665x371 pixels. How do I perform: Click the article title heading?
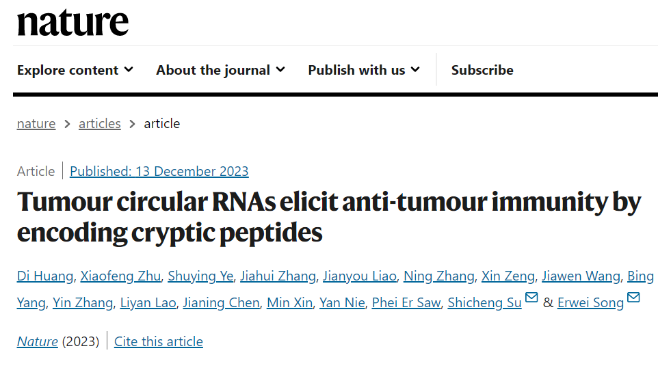point(329,217)
